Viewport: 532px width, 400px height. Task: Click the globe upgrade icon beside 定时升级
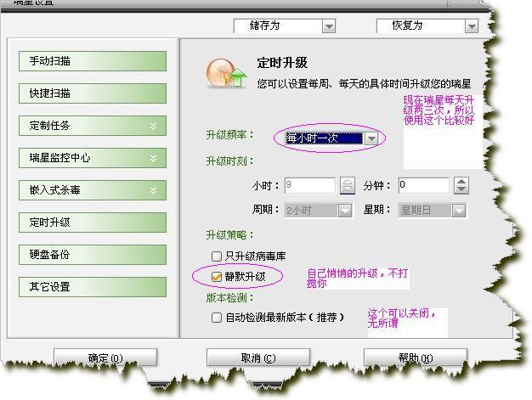pos(225,73)
